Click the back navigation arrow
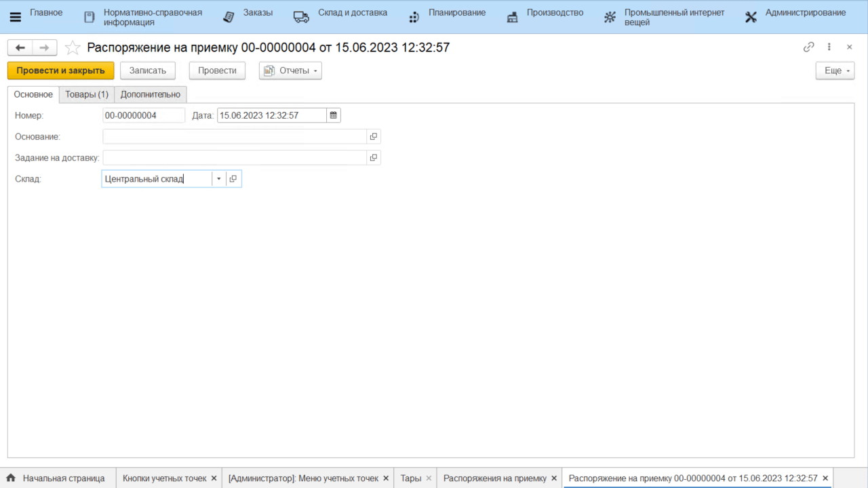Viewport: 868px width, 488px height. click(x=20, y=47)
